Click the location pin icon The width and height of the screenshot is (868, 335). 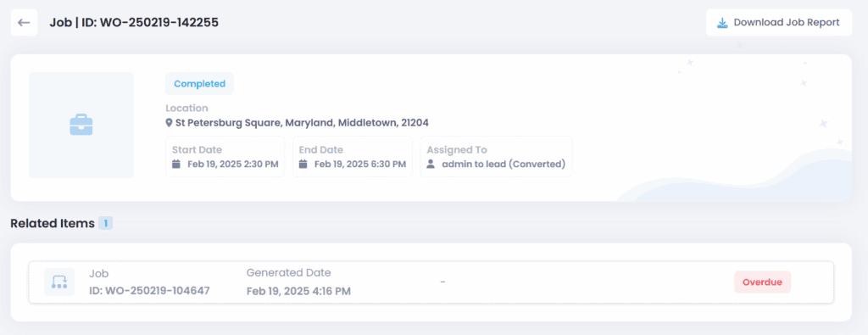(x=169, y=122)
